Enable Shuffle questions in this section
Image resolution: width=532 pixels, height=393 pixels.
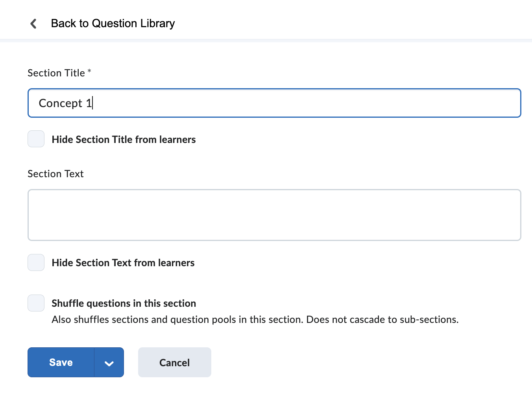coord(36,303)
